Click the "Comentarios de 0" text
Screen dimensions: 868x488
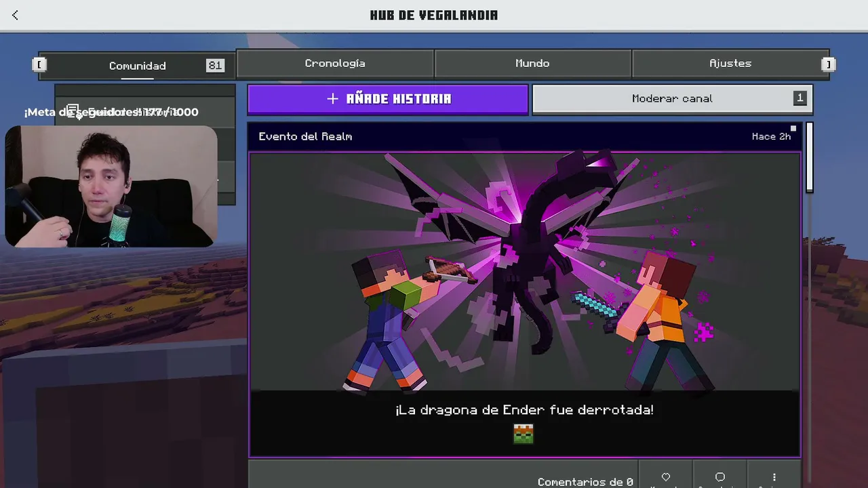[x=585, y=482]
